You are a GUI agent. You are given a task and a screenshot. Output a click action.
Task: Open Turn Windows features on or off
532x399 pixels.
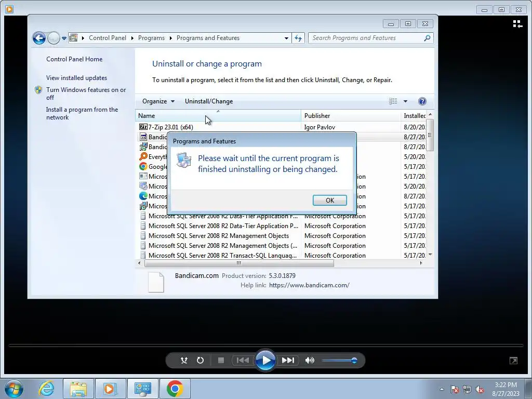coord(86,94)
